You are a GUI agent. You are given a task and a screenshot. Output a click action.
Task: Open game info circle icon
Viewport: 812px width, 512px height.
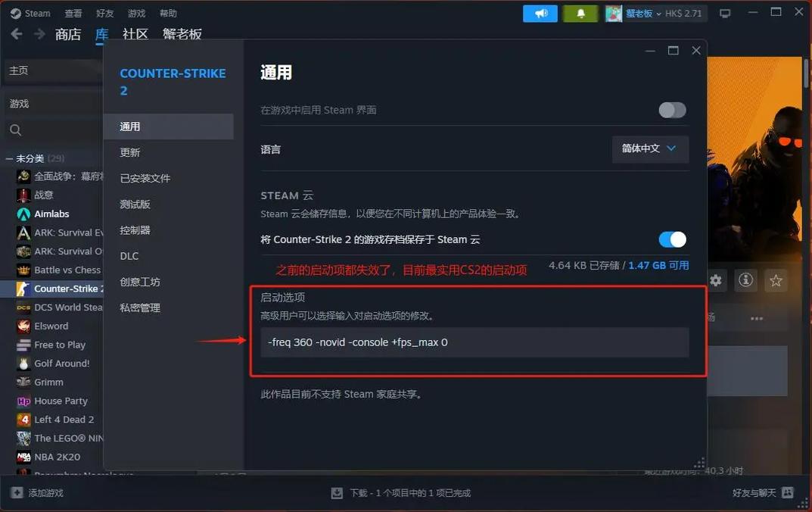[745, 280]
